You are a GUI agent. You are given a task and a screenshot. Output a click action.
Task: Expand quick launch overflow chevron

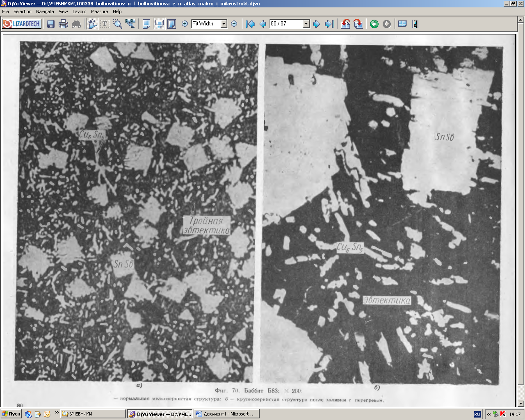tap(57, 413)
